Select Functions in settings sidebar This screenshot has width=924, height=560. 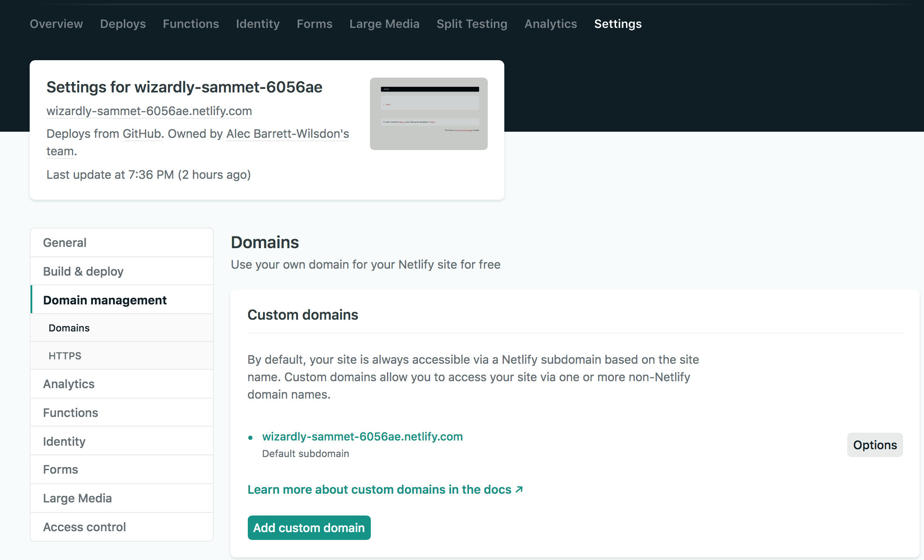[122, 413]
